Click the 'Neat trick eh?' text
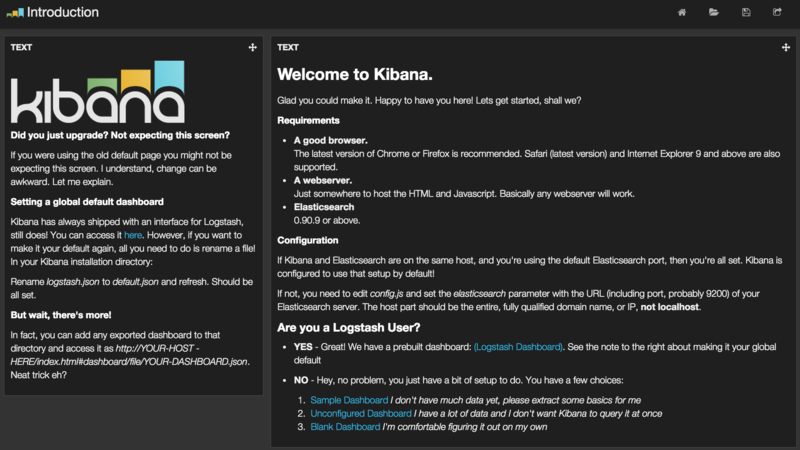The height and width of the screenshot is (450, 800). 39,375
